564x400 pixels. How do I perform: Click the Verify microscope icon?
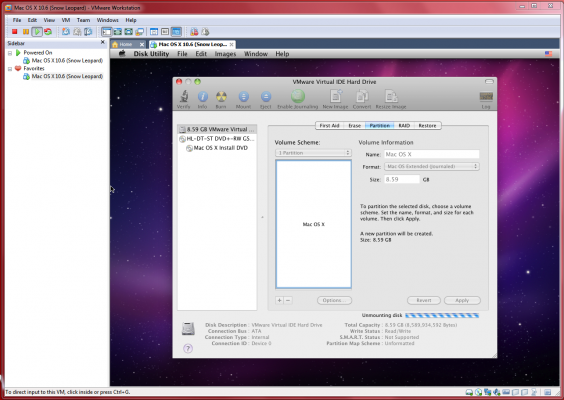184,97
